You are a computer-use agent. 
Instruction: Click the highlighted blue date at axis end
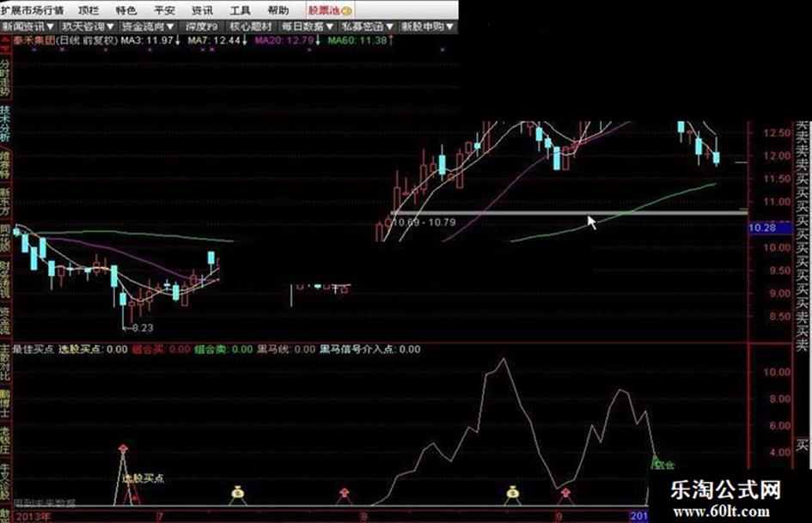(638, 516)
